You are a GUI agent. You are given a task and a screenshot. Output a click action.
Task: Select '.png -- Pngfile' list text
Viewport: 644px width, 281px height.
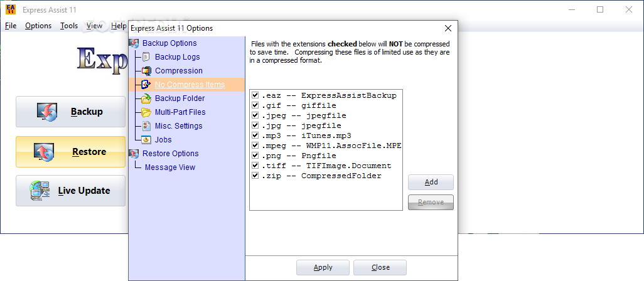click(299, 156)
